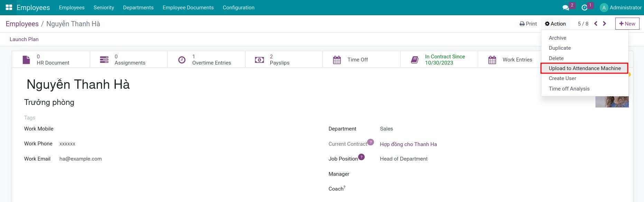Click the help icon beside Current Contract

371,142
